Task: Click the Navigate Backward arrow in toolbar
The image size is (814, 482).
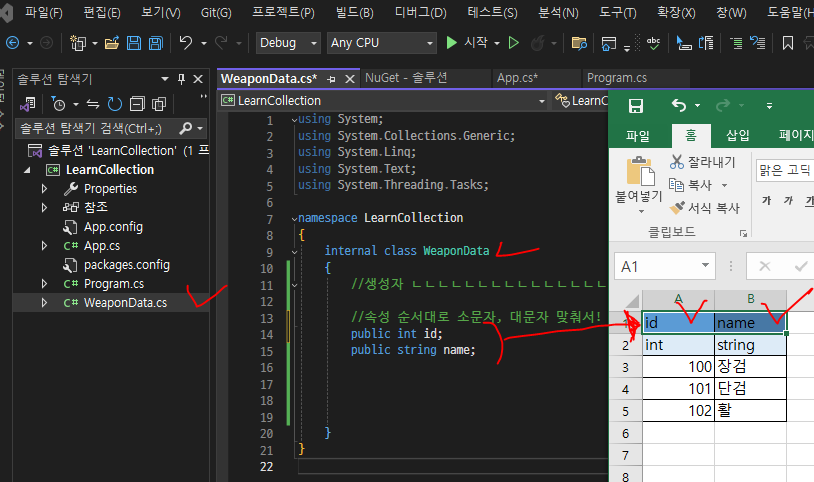Action: tap(12, 43)
